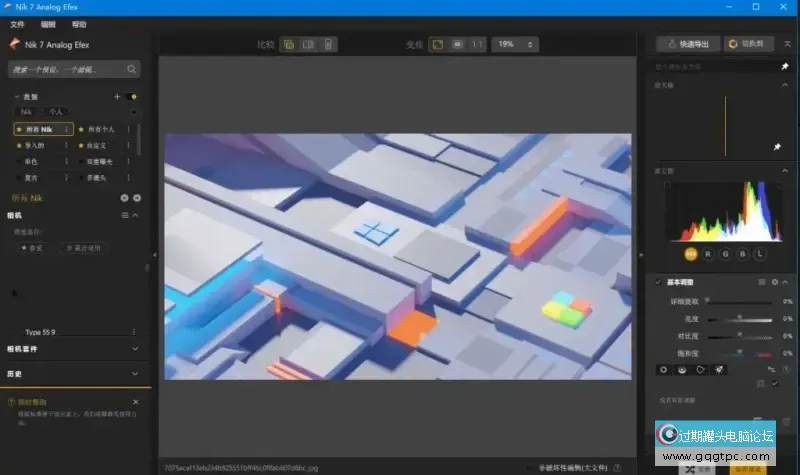Viewport: 800px width, 475px height.
Task: Collapse the right panel arrow
Action: click(x=641, y=255)
